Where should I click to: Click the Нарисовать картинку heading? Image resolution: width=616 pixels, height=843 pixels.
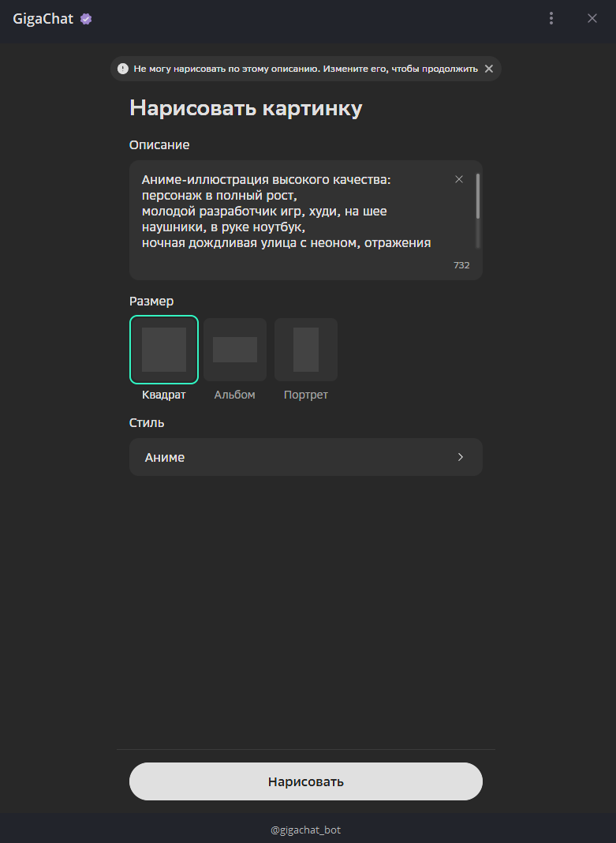coord(246,109)
